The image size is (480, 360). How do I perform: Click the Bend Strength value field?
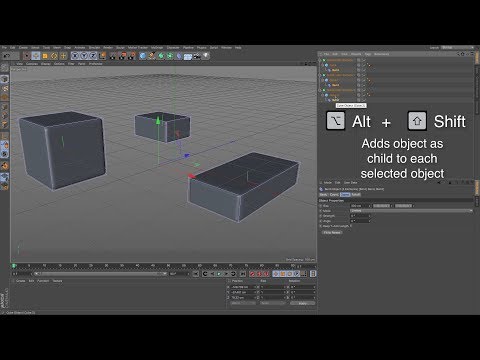359,216
